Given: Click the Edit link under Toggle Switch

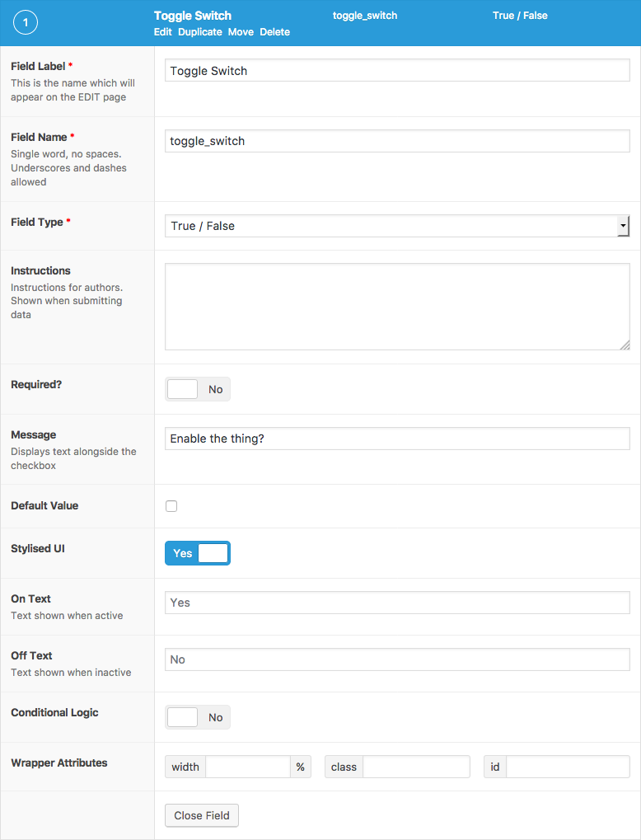Looking at the screenshot, I should (x=162, y=32).
